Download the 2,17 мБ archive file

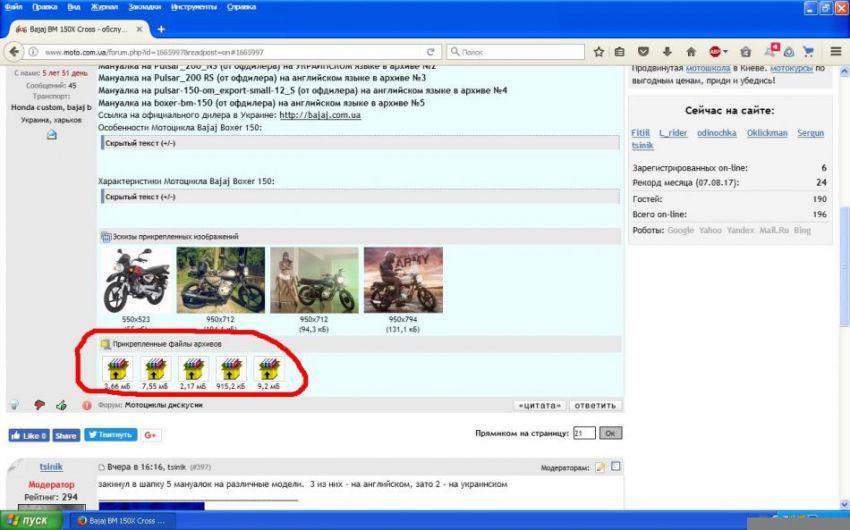click(x=193, y=370)
